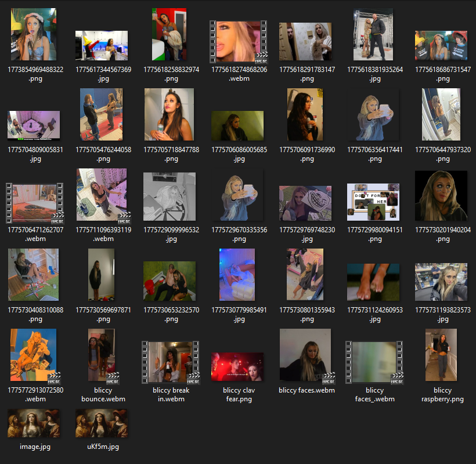This screenshot has height=464, width=476.
Task: Select the 1775772913072580.webm video thumbnail
Action: click(35, 356)
